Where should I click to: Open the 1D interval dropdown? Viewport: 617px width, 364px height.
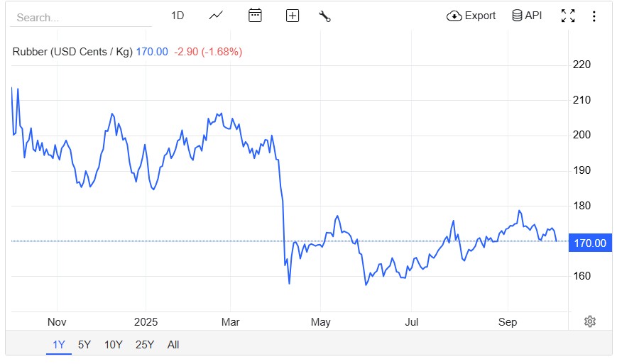coord(178,16)
